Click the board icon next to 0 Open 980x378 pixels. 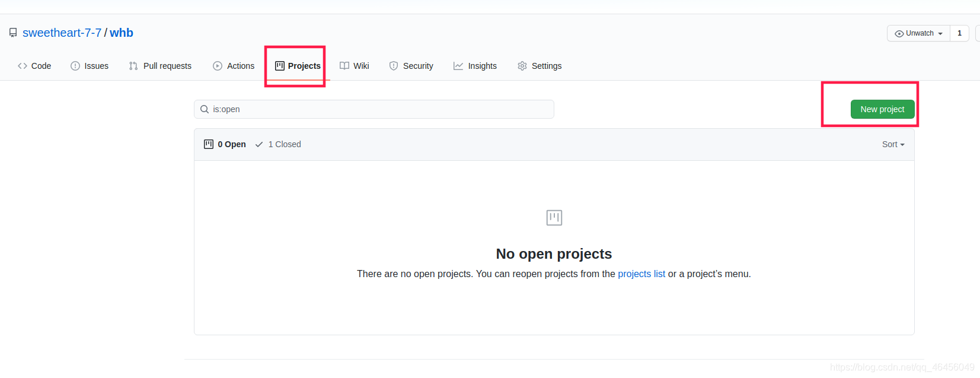coord(209,144)
